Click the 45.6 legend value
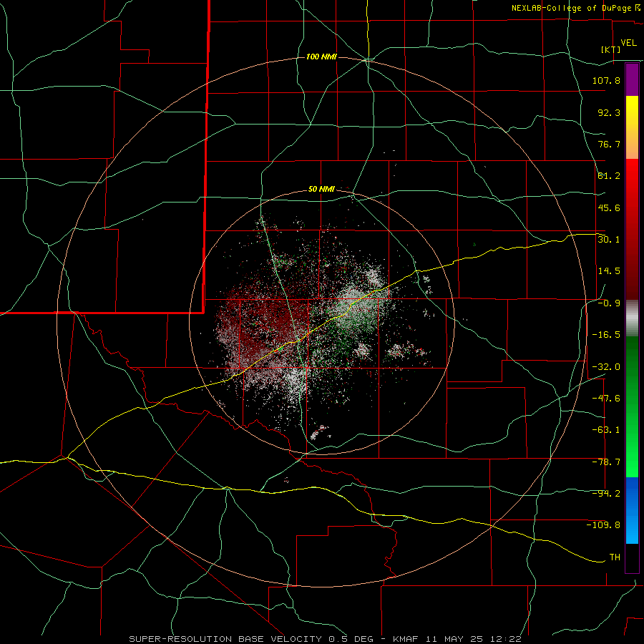The width and height of the screenshot is (644, 644). (x=609, y=208)
